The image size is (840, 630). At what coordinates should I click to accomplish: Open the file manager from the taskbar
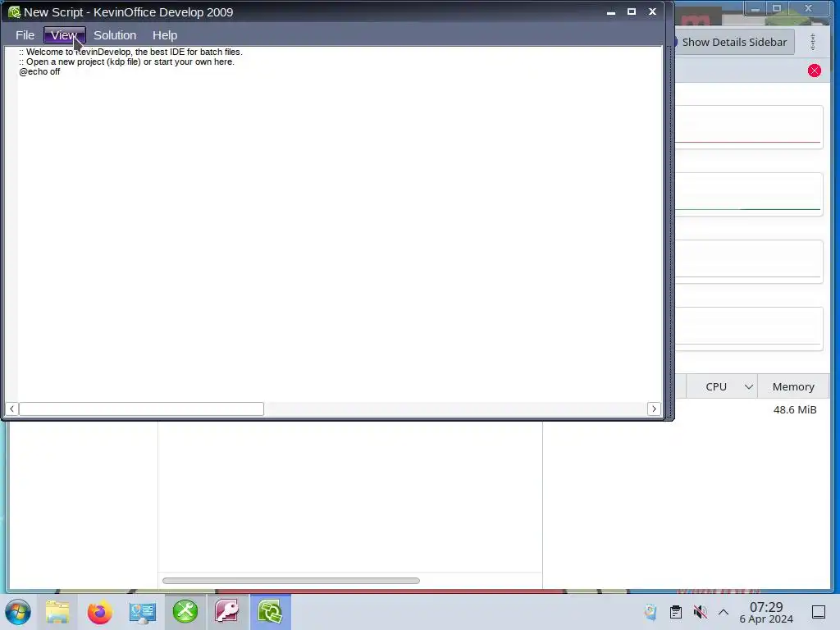(x=57, y=612)
